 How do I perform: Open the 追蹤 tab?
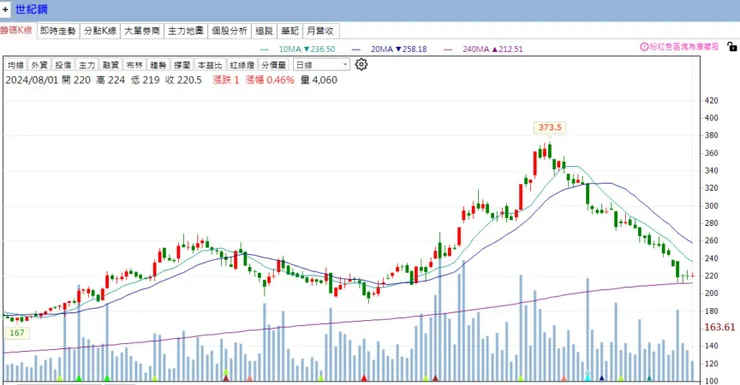click(264, 31)
